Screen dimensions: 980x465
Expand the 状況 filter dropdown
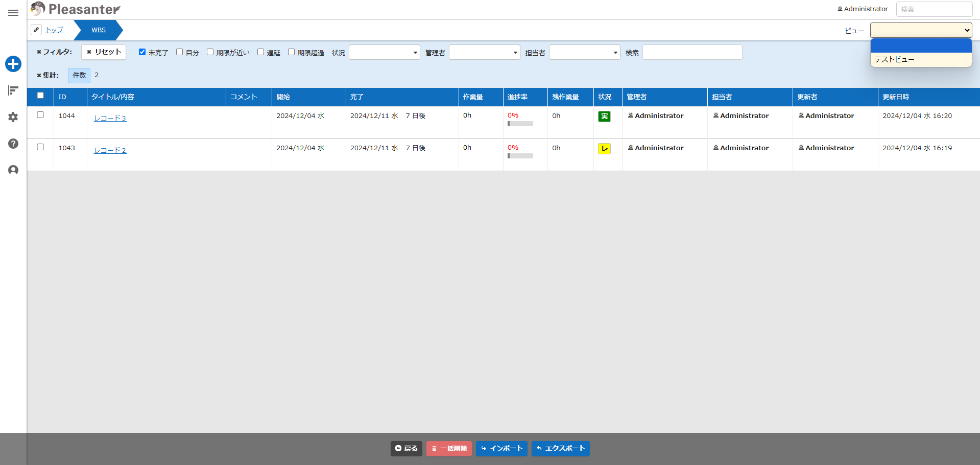coord(385,52)
